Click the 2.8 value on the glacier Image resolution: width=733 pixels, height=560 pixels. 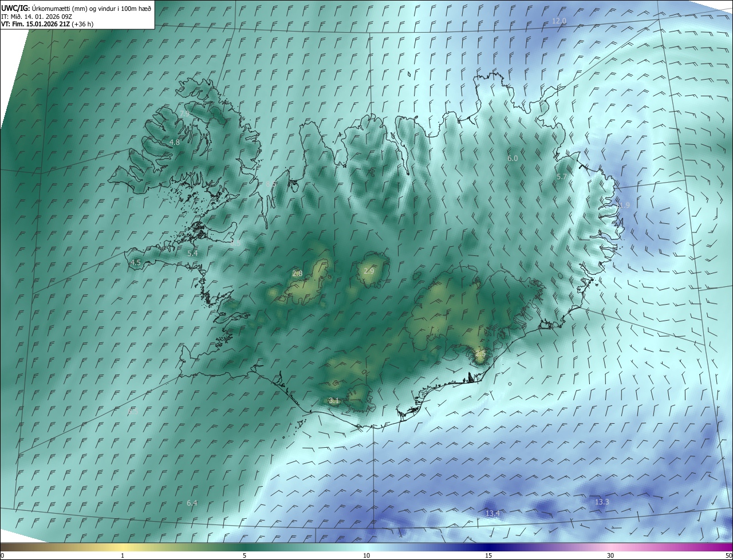tap(297, 274)
